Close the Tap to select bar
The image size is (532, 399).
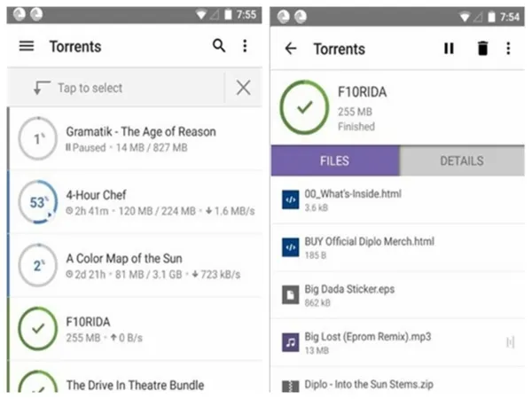coord(244,88)
